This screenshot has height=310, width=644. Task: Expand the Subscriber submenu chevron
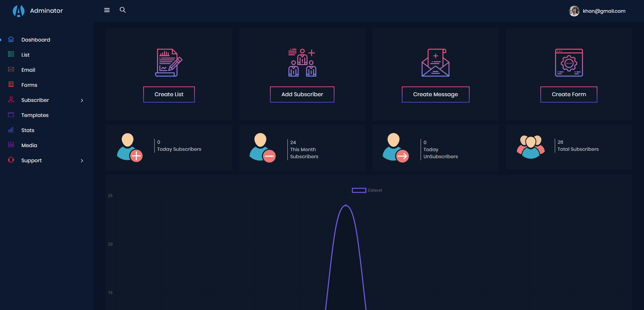pyautogui.click(x=82, y=100)
